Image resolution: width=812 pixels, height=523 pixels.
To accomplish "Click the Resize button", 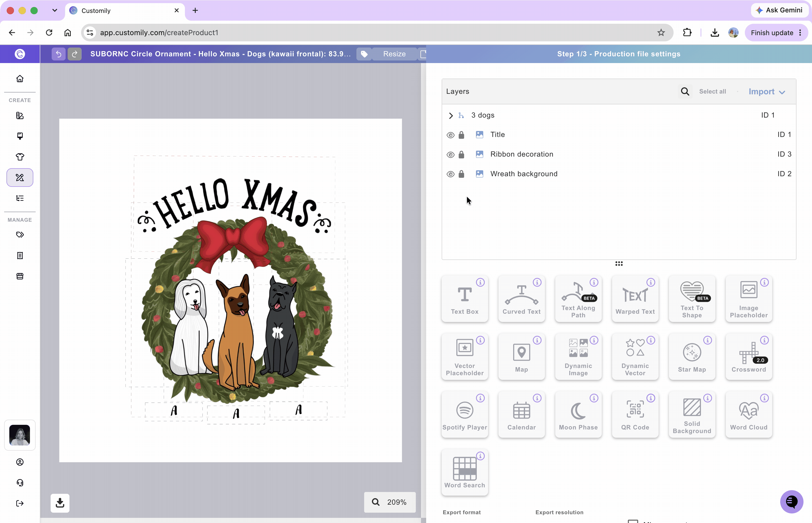I will click(x=394, y=54).
